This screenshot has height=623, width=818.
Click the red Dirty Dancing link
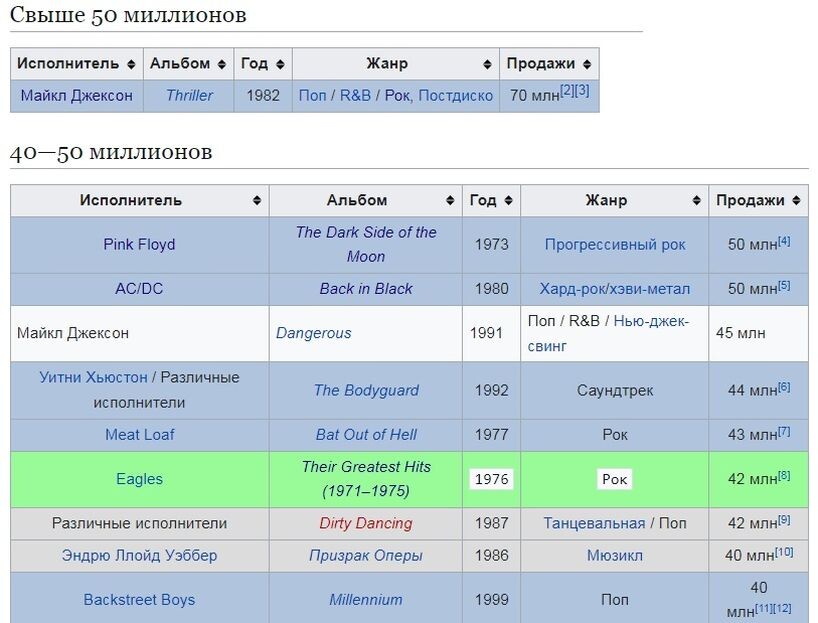click(366, 523)
